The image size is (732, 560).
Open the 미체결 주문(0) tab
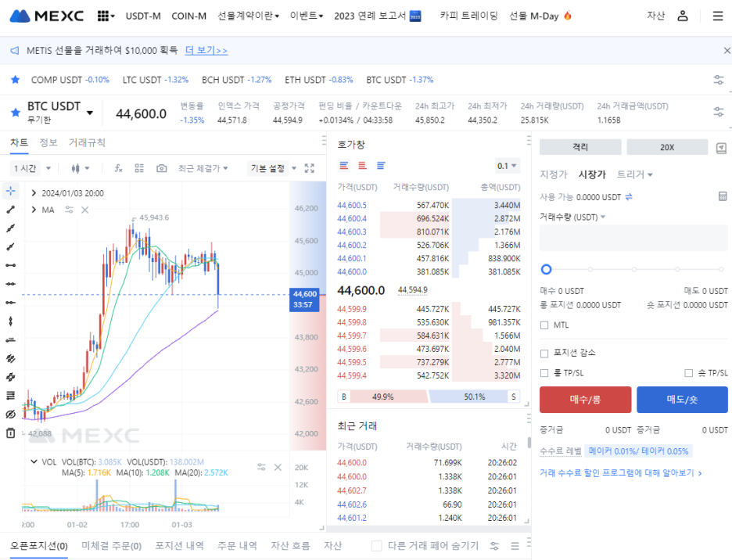(x=112, y=545)
